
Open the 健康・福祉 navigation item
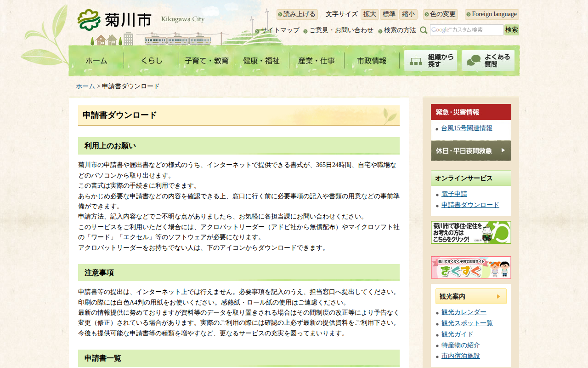[261, 61]
